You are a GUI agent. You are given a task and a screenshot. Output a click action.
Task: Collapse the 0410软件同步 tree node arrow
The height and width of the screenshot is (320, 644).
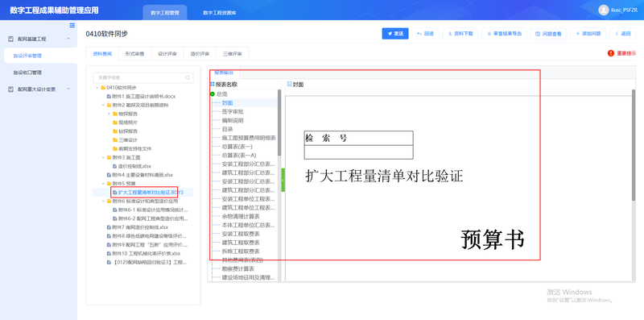(97, 88)
